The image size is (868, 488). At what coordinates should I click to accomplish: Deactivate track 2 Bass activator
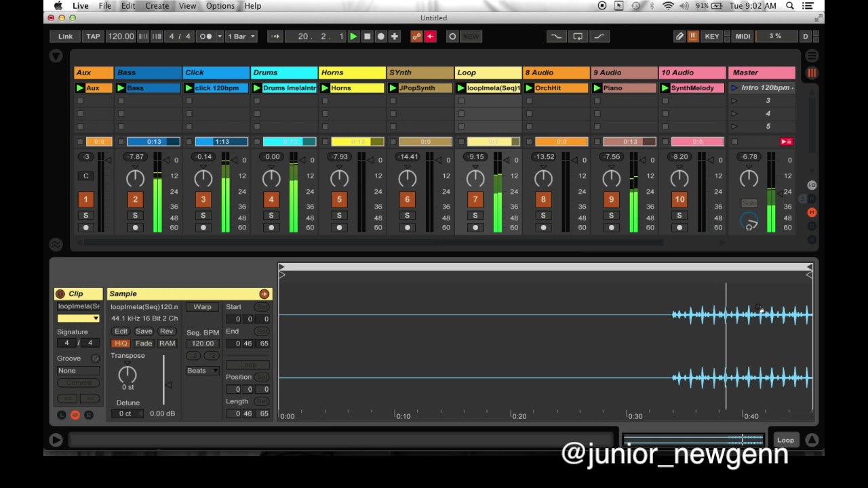(x=135, y=199)
